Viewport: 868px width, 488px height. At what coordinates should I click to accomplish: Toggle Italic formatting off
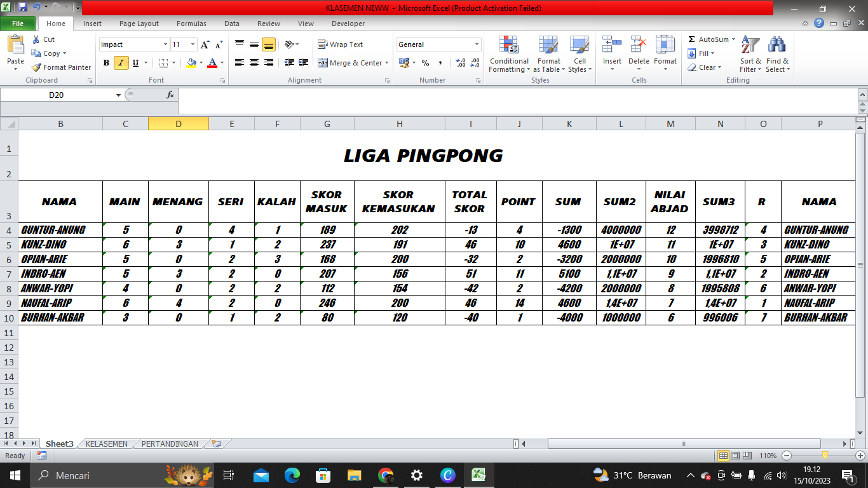tap(121, 63)
